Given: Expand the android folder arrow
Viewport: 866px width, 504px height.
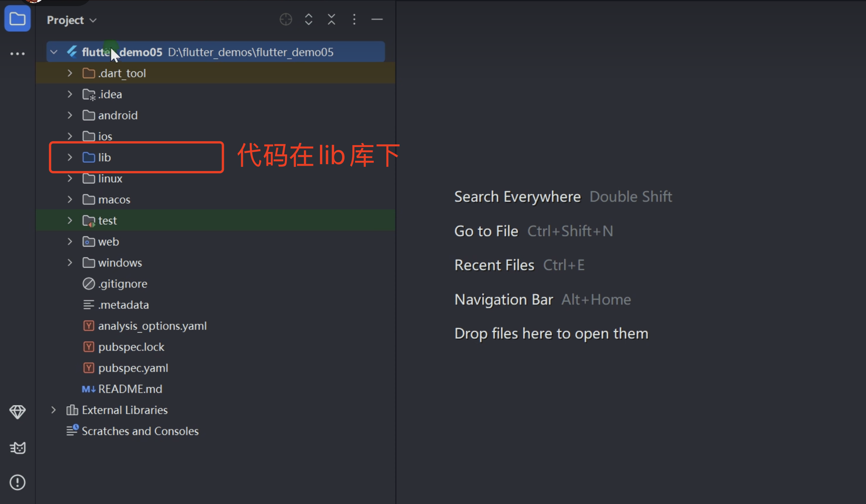Looking at the screenshot, I should tap(70, 115).
